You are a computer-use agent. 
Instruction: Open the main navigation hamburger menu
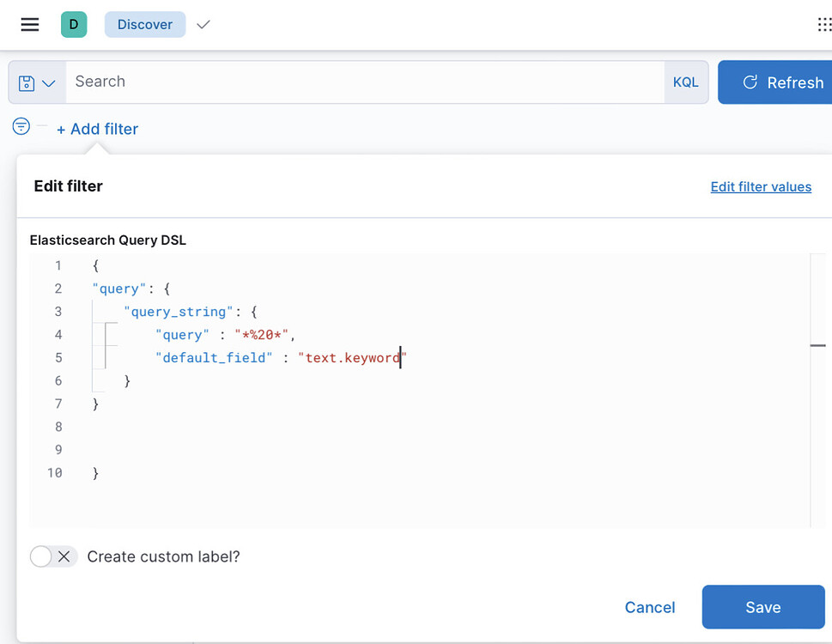pyautogui.click(x=29, y=24)
